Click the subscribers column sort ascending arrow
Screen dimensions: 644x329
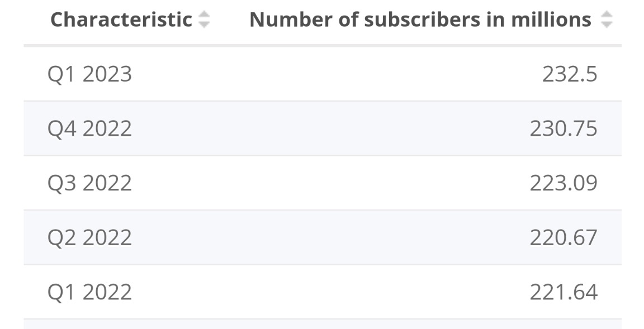coord(606,15)
